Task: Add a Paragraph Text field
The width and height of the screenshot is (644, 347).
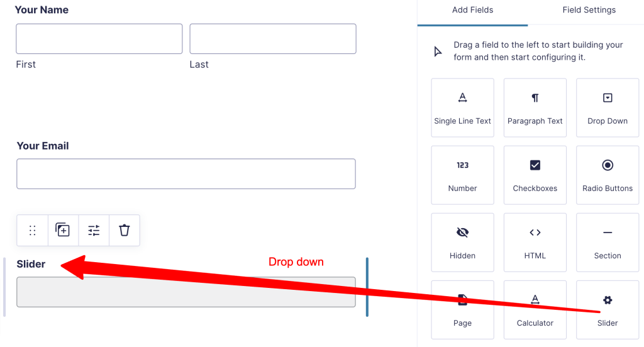Action: click(535, 107)
